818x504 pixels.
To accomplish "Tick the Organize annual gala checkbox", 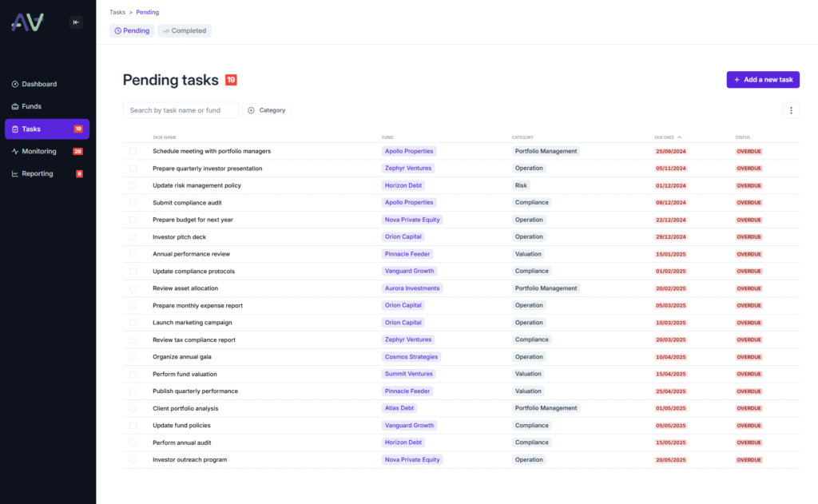I will coord(133,357).
